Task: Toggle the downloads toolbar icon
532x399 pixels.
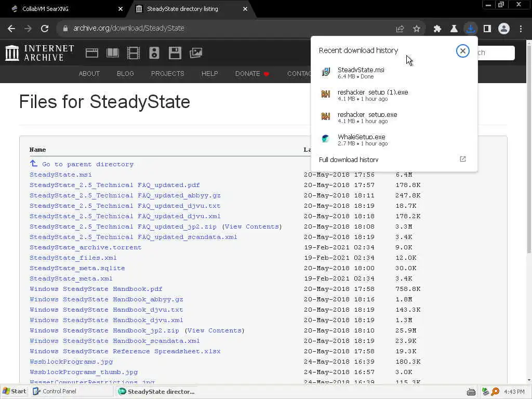Action: click(x=471, y=29)
